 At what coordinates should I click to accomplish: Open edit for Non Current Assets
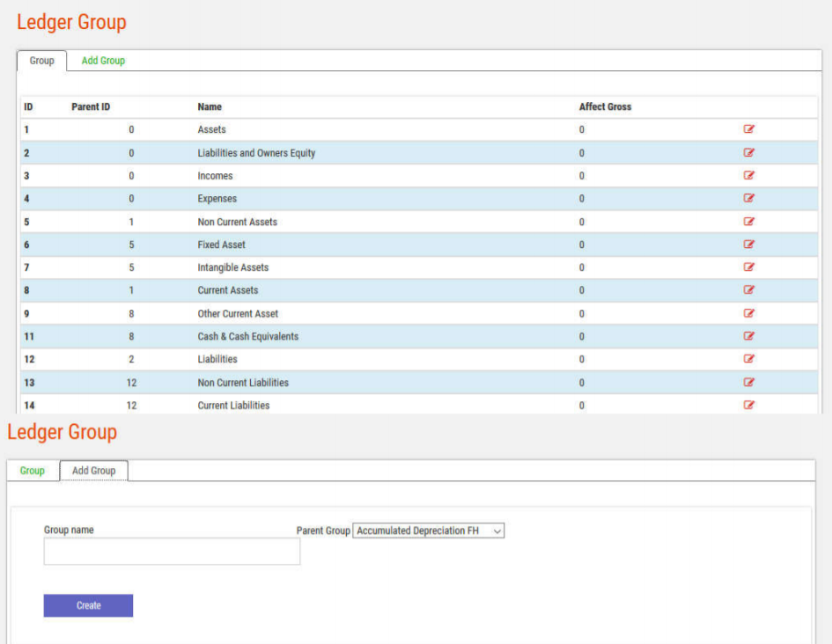[749, 222]
